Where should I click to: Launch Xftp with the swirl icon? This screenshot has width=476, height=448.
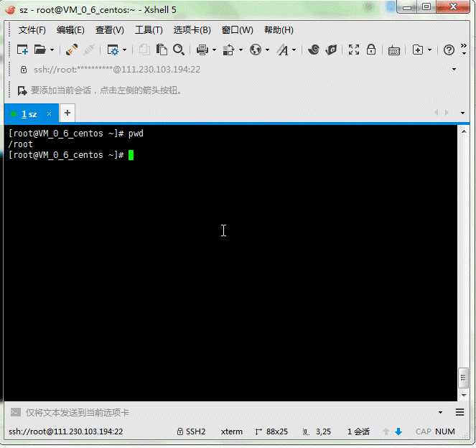pyautogui.click(x=314, y=50)
